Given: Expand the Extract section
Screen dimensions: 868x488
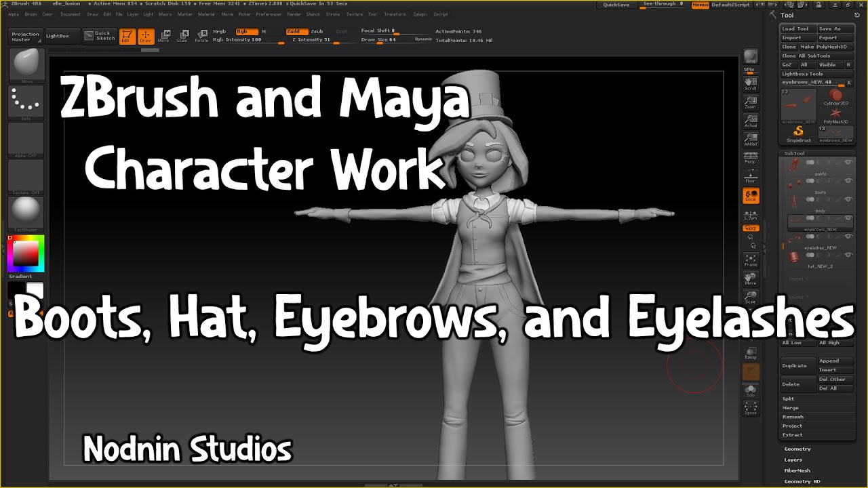Looking at the screenshot, I should pos(793,435).
